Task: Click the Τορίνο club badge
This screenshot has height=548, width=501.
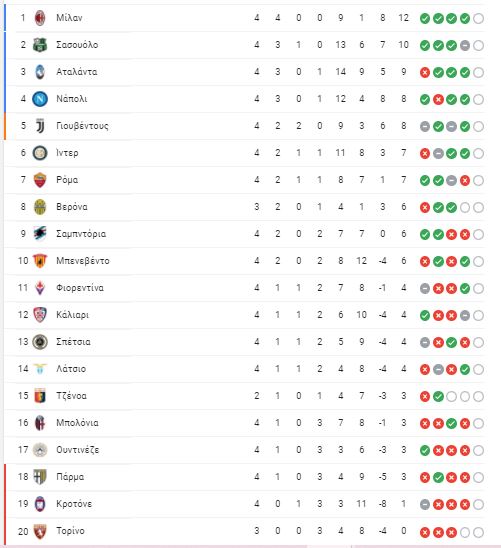Action: point(40,531)
